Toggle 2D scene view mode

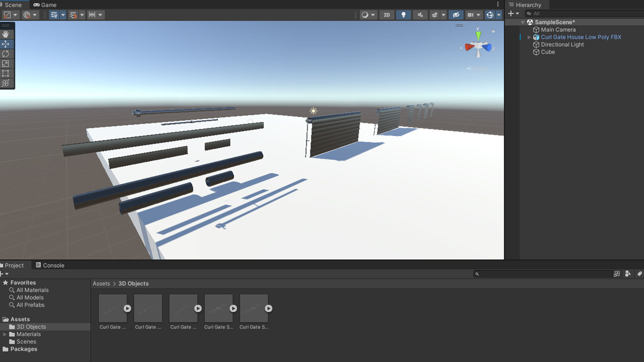pos(387,15)
